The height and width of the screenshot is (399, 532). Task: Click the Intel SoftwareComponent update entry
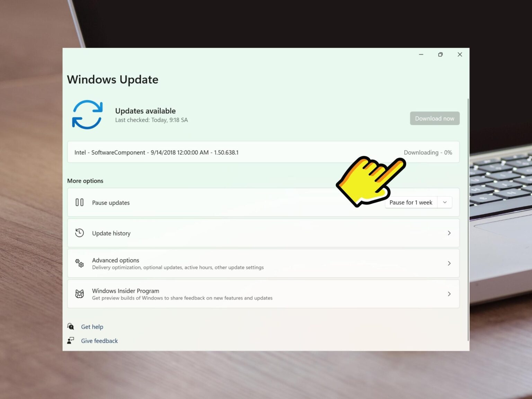(x=263, y=152)
